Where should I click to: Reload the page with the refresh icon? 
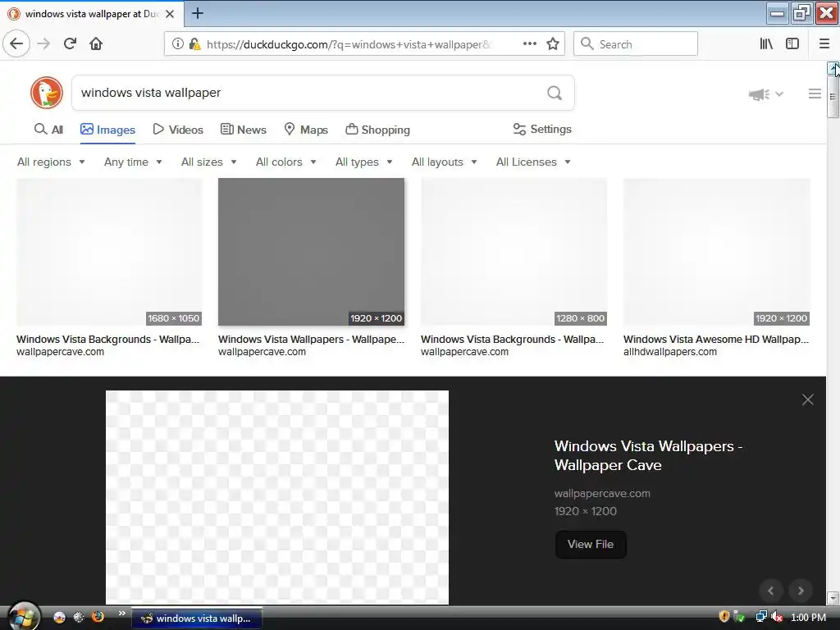pyautogui.click(x=70, y=44)
